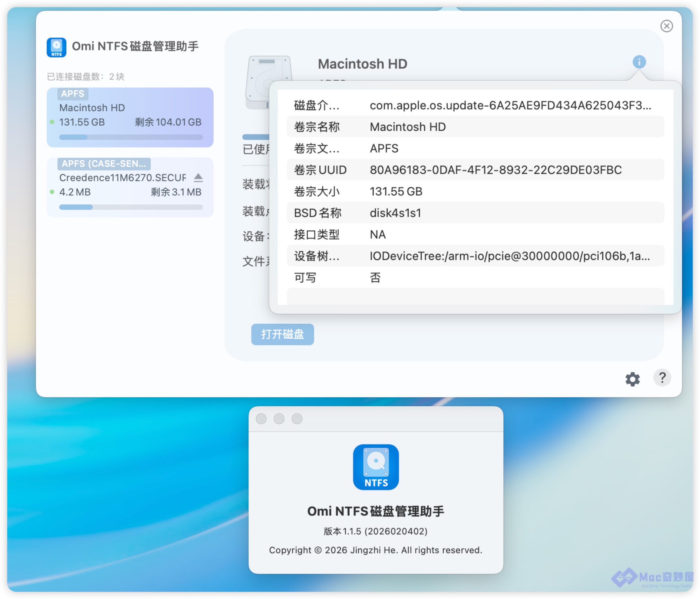The width and height of the screenshot is (700, 599).
Task: Click the BSD 名称 disk4s1s1 row
Action: [475, 213]
